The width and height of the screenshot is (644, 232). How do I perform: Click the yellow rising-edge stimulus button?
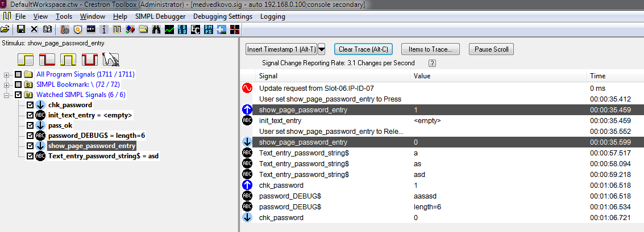click(x=26, y=60)
